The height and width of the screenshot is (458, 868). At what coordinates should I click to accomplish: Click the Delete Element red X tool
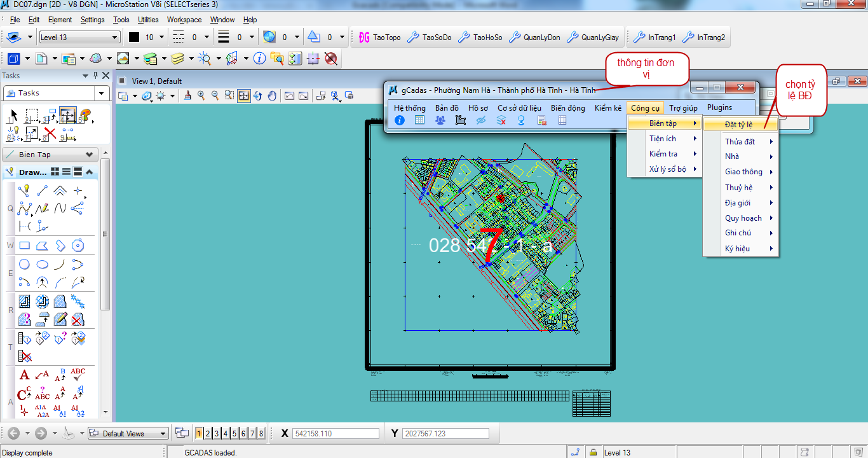click(x=50, y=134)
